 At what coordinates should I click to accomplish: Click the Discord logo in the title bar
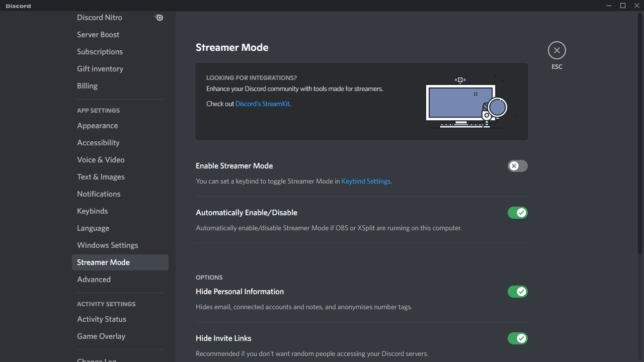click(x=18, y=6)
